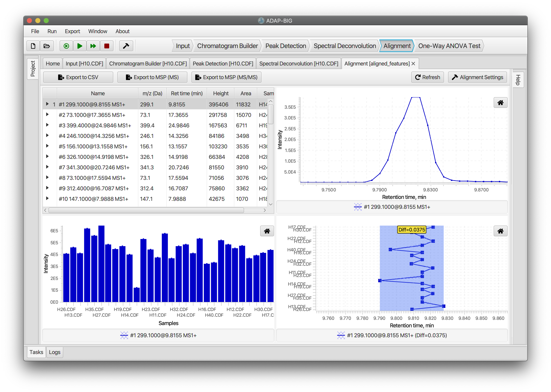Click Export to MSP (MS/MS) button
551x392 pixels.
[x=226, y=77]
